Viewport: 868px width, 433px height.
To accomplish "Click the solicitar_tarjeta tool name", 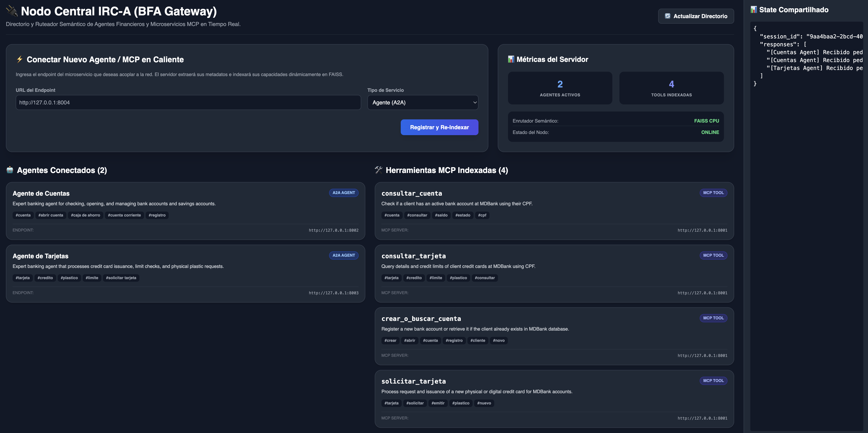I will (414, 381).
